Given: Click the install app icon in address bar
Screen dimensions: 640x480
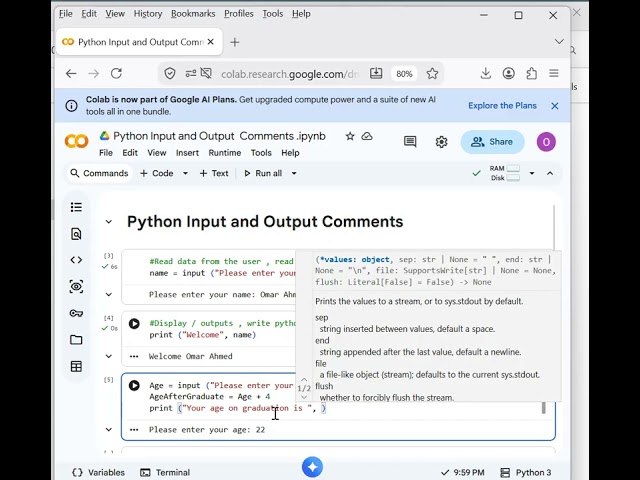Looking at the screenshot, I should click(x=376, y=73).
